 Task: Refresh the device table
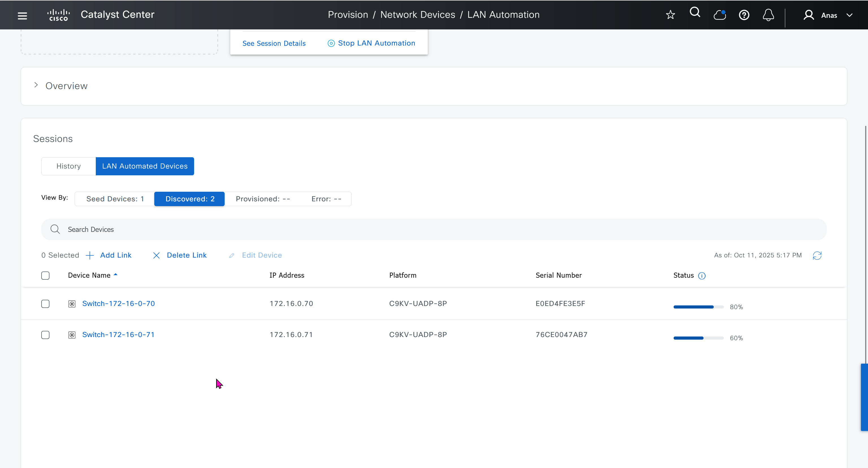(x=817, y=256)
